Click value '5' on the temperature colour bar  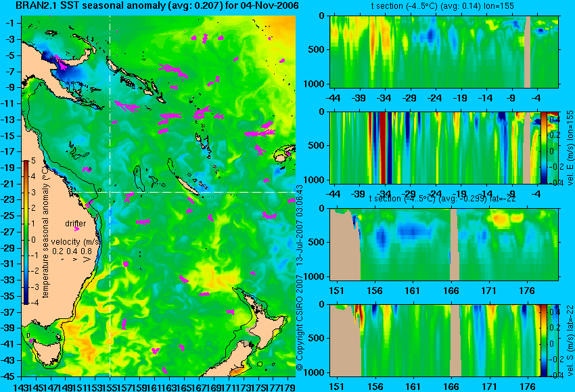pyautogui.click(x=33, y=161)
